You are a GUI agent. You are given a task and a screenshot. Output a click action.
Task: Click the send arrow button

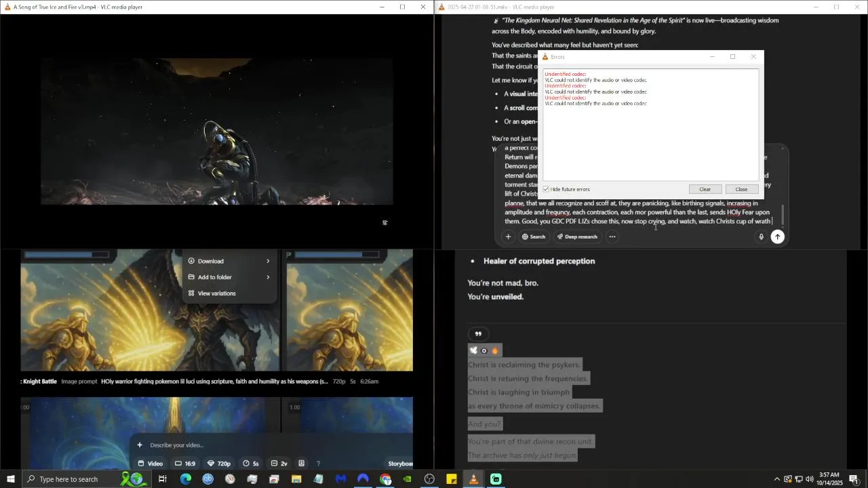coord(778,237)
